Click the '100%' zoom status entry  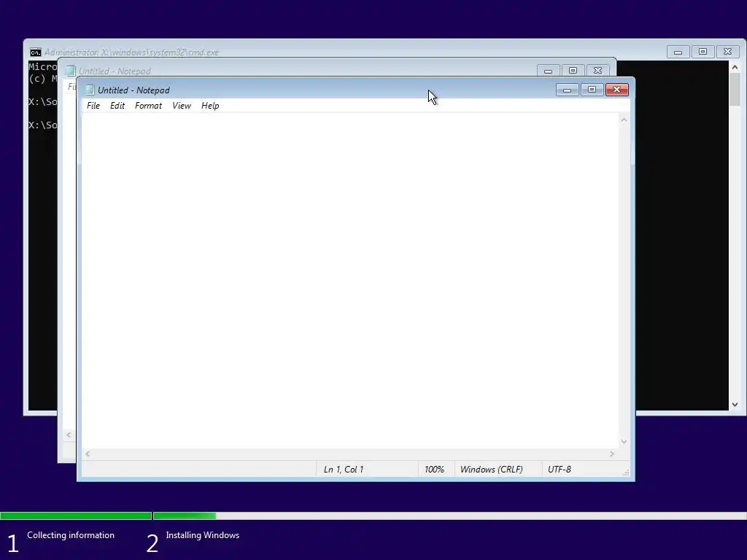coord(434,470)
